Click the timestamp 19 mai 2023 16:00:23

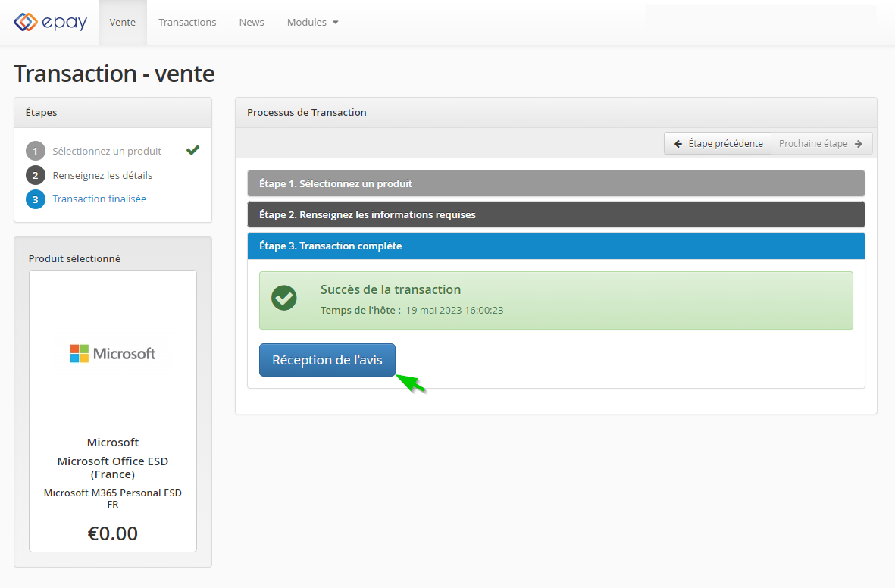[x=455, y=310]
